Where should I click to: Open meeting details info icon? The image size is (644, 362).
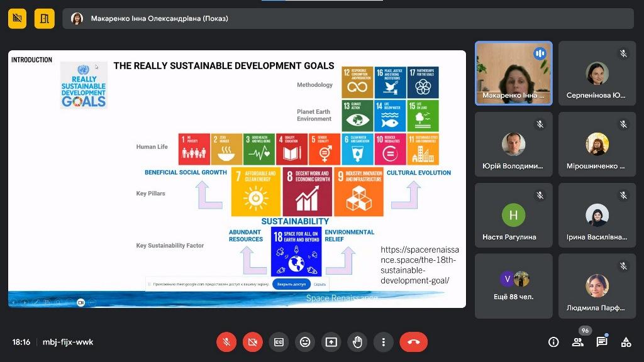pyautogui.click(x=553, y=342)
